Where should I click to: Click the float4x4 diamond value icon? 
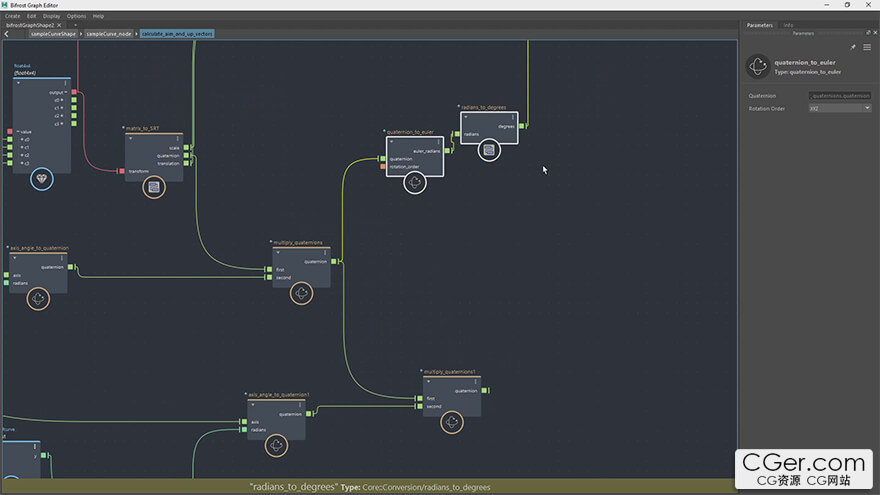tap(42, 179)
